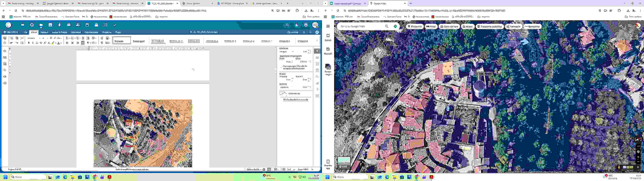Expand the font name dropdown
Screen dimensions: 644x181
[x=40, y=38]
